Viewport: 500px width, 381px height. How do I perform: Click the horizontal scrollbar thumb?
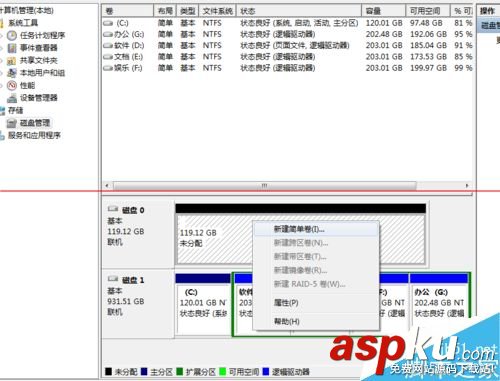[265, 186]
